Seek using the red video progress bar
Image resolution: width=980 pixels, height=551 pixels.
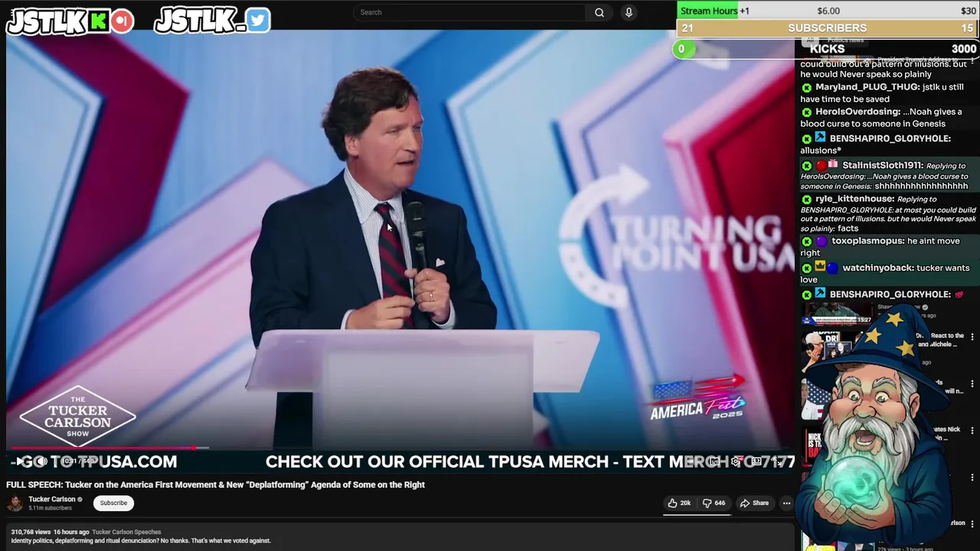[400, 448]
